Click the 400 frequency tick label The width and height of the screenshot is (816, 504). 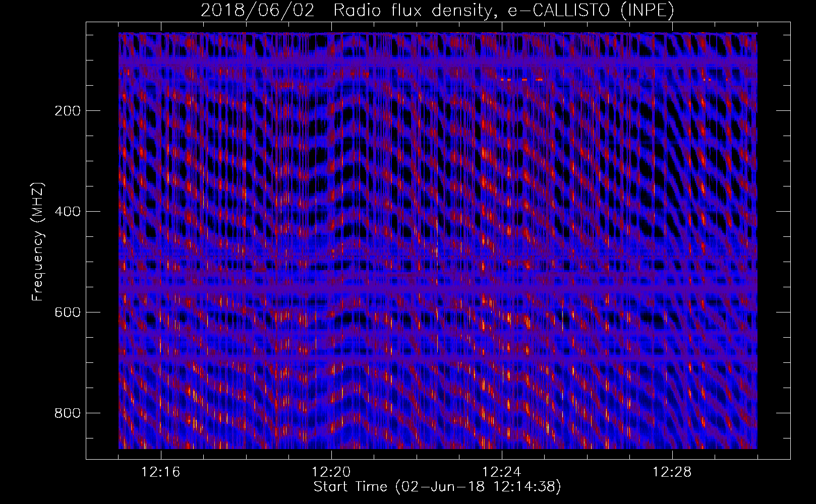(x=67, y=212)
